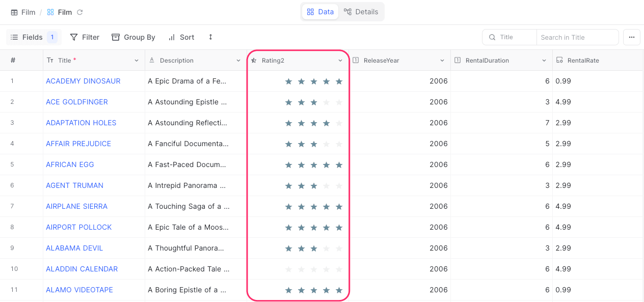Image resolution: width=644 pixels, height=302 pixels.
Task: Open the Title column header dropdown
Action: pyautogui.click(x=137, y=61)
